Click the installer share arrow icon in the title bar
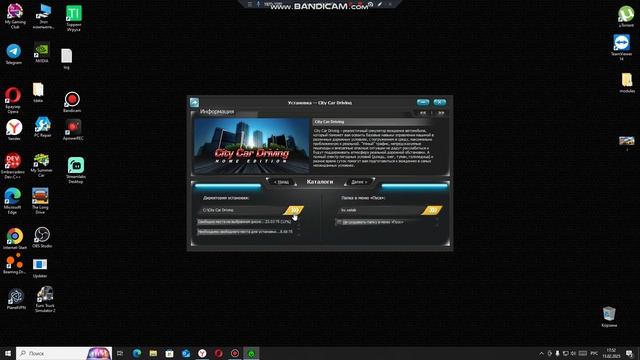 click(x=194, y=102)
